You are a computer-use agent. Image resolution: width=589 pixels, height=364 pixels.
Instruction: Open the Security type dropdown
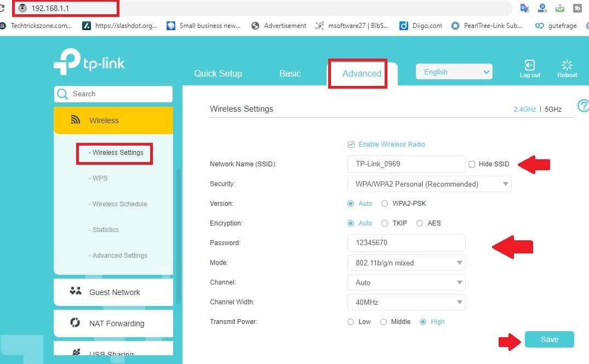pos(429,184)
